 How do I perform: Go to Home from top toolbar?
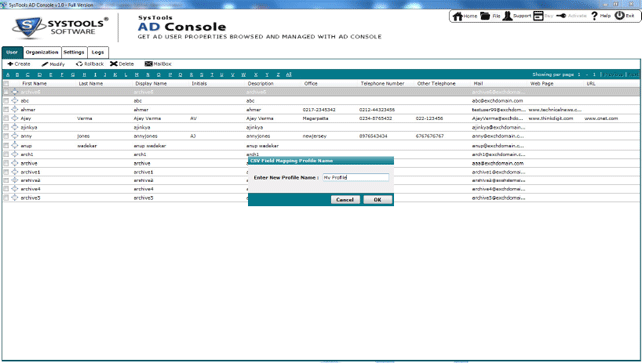click(465, 16)
